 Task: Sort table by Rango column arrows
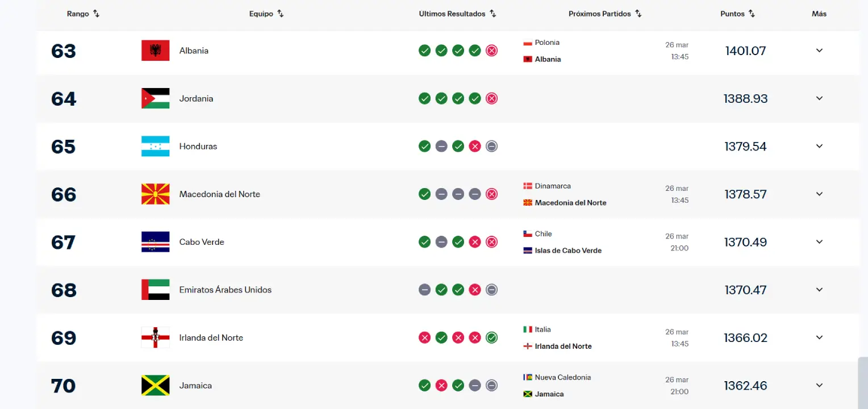tap(96, 14)
